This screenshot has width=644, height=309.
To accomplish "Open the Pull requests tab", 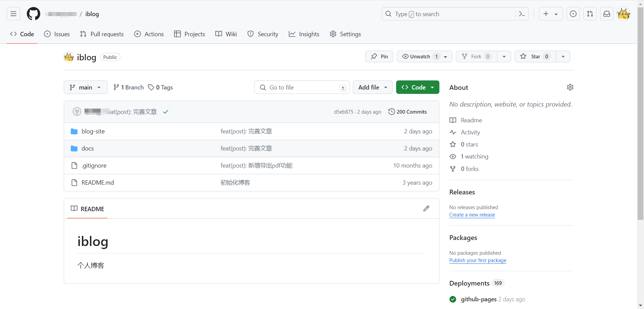I will [x=102, y=34].
